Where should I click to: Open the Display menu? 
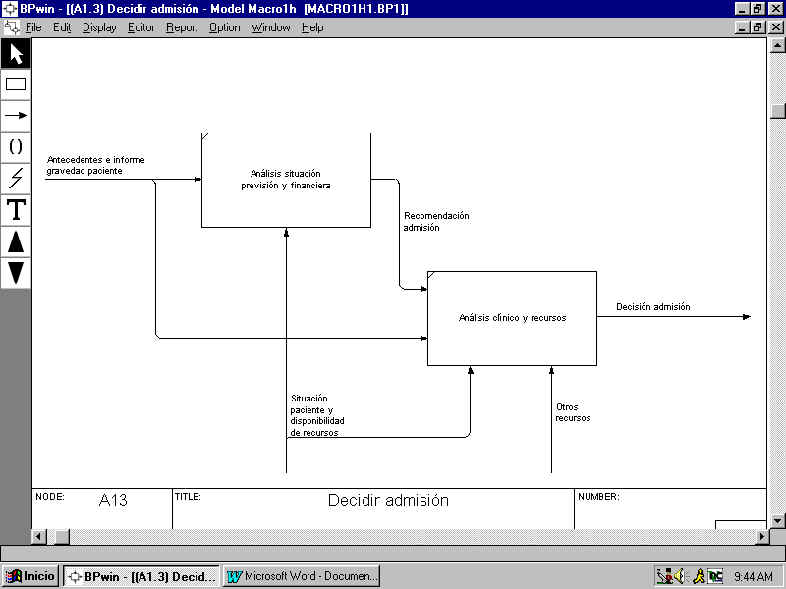click(99, 27)
